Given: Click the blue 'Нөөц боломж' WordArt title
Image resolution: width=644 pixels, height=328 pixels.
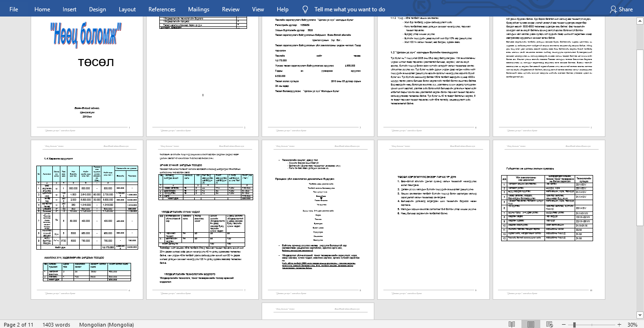Looking at the screenshot, I should [86, 34].
